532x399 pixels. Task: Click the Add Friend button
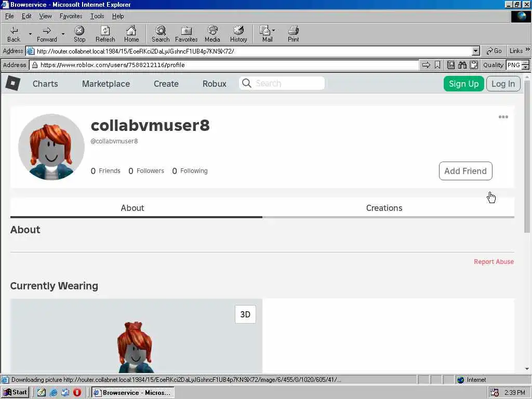click(x=465, y=170)
